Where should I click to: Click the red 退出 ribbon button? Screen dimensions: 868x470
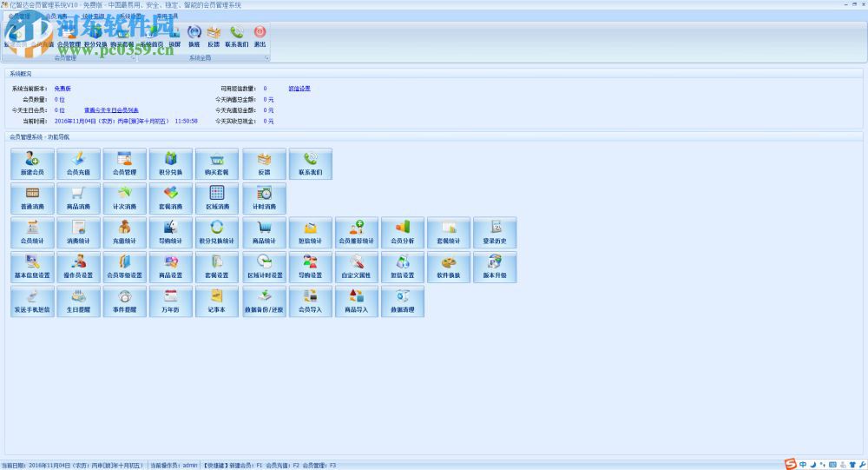coord(260,36)
